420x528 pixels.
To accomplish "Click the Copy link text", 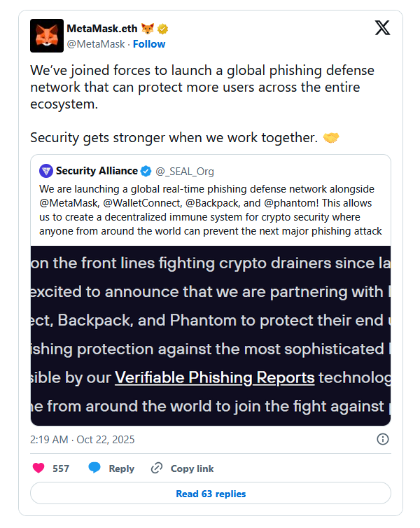I will point(192,468).
